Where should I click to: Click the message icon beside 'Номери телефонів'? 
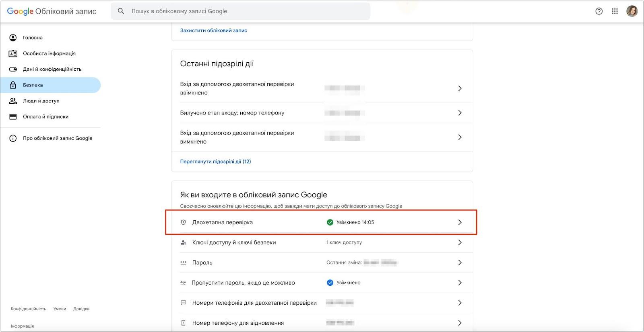click(x=184, y=303)
